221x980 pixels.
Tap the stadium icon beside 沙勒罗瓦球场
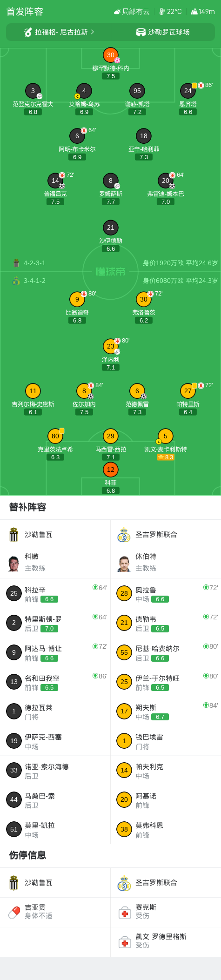point(141,32)
